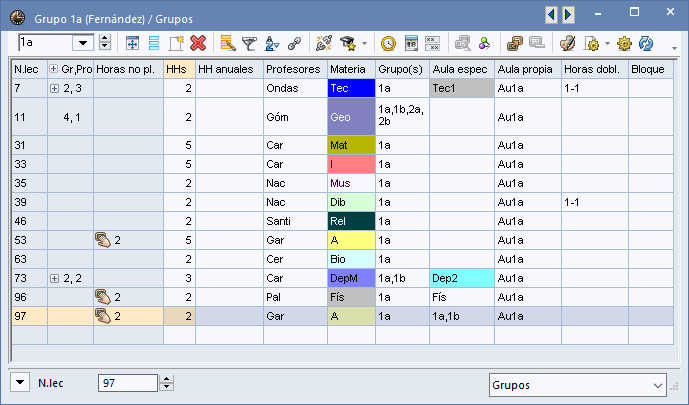The width and height of the screenshot is (689, 405).
Task: Click the 1a,1b room cell in row 97
Action: [462, 316]
